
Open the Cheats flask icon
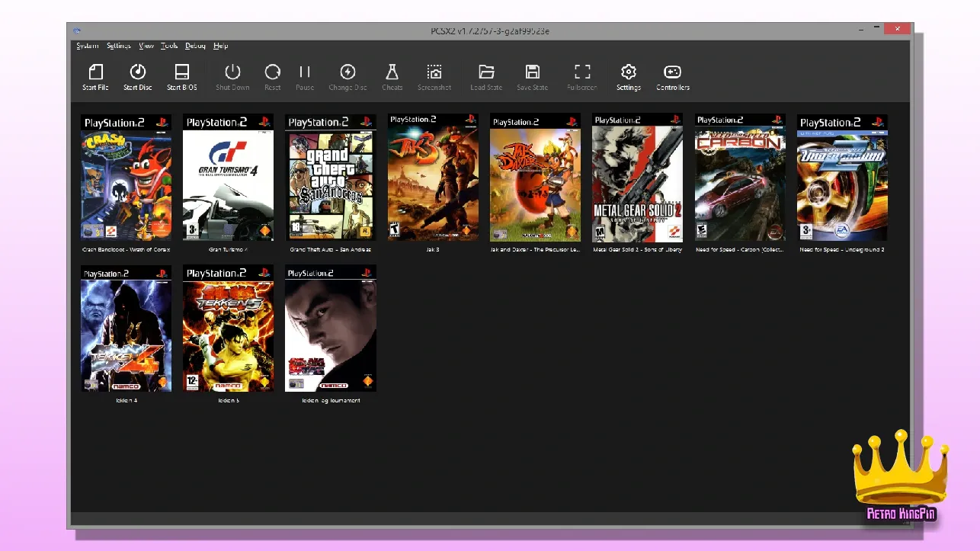[392, 72]
